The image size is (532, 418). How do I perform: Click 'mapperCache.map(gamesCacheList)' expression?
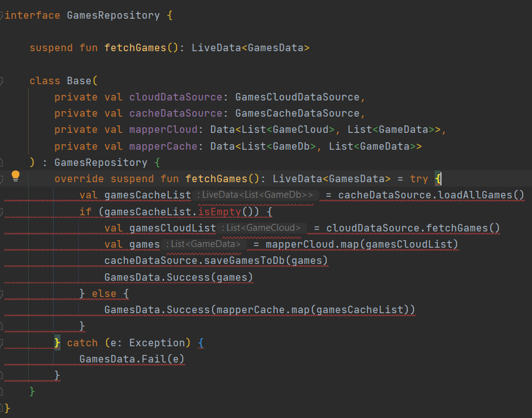312,310
